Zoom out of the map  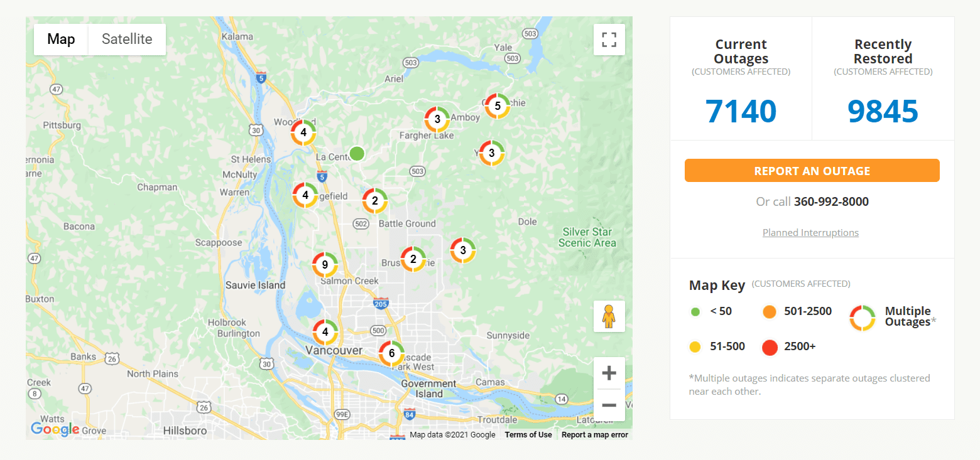[x=609, y=405]
